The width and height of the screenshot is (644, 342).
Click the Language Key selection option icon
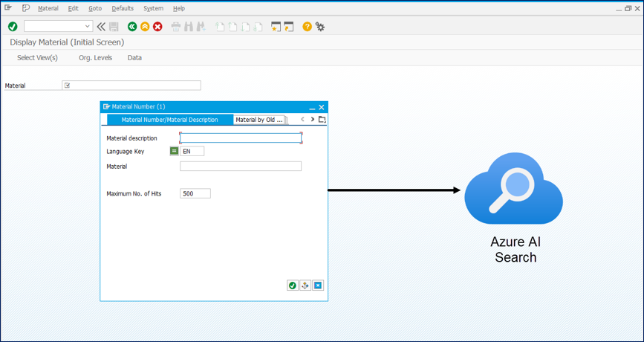coord(174,151)
